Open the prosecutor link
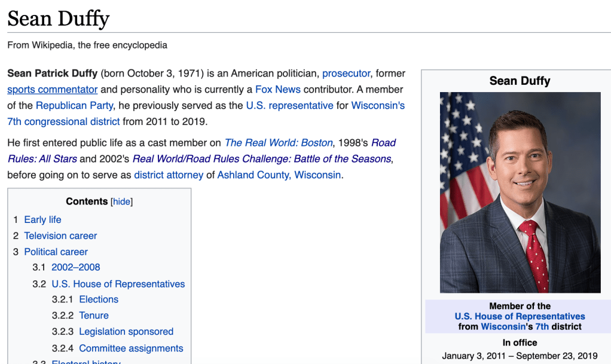 point(346,74)
